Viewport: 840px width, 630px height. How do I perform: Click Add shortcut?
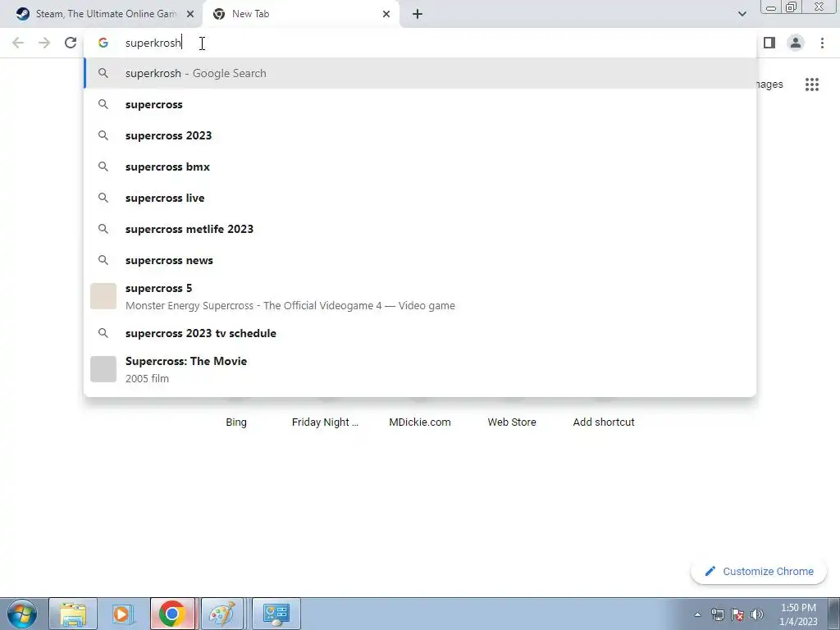pos(604,422)
